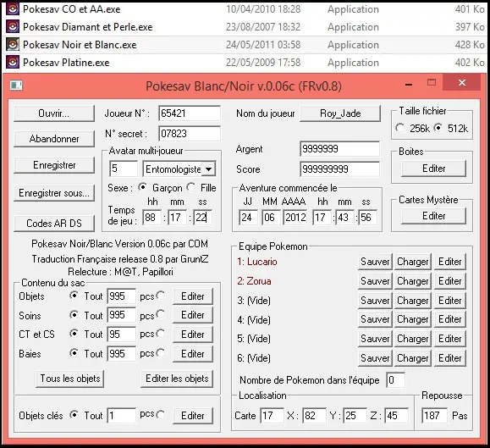Select Pokesav Noir et Blanc.exe file name
Screen dimensions: 490x448
[x=80, y=45]
